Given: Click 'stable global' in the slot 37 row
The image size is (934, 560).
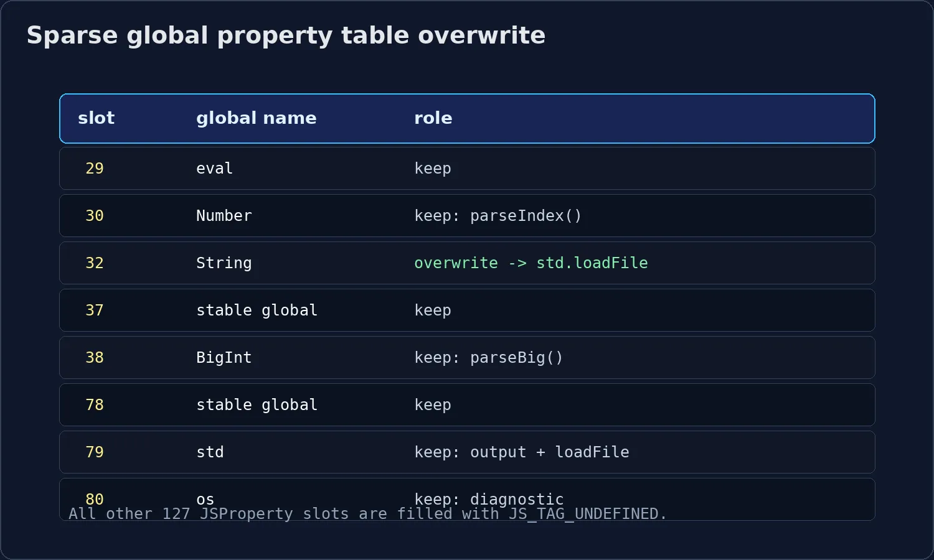Looking at the screenshot, I should tap(257, 310).
